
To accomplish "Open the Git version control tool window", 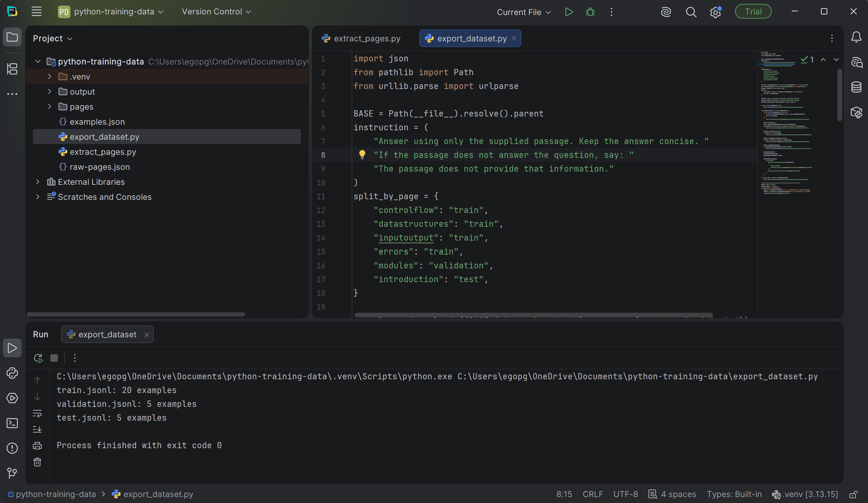I will (12, 473).
